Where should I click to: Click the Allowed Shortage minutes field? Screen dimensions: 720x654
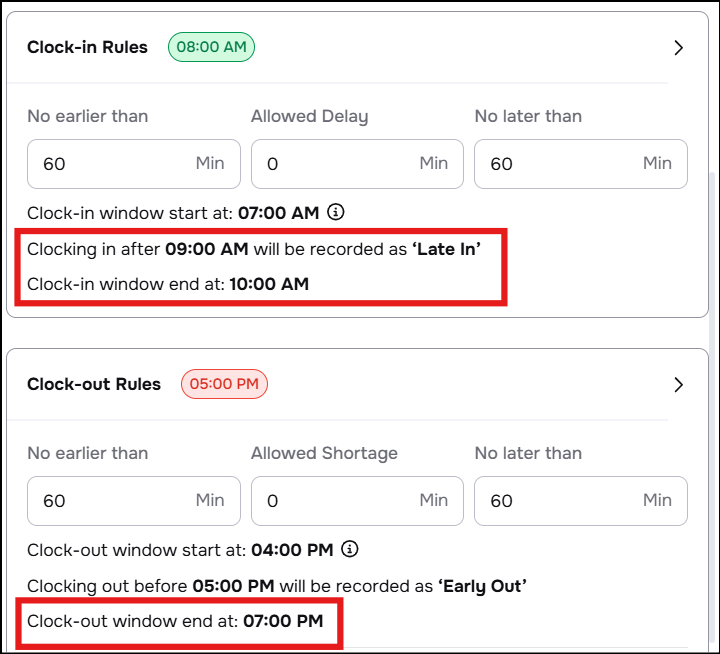coord(357,501)
